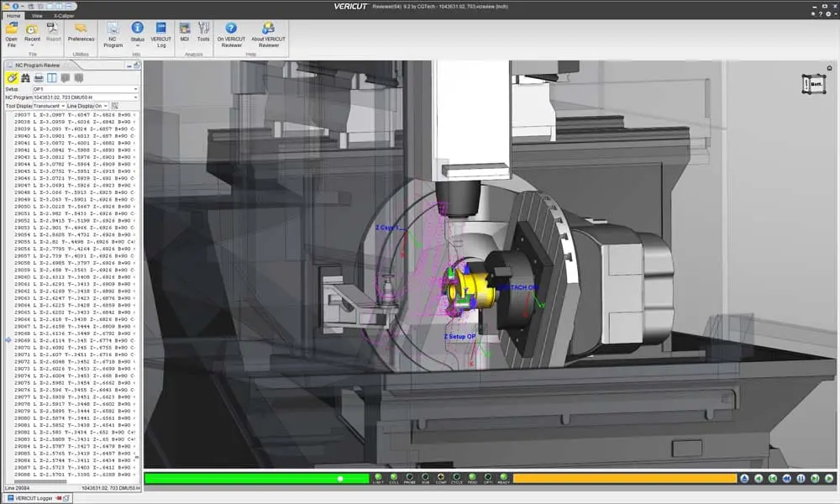This screenshot has width=840, height=504.
Task: Click the view cube in the 3D view
Action: (813, 84)
